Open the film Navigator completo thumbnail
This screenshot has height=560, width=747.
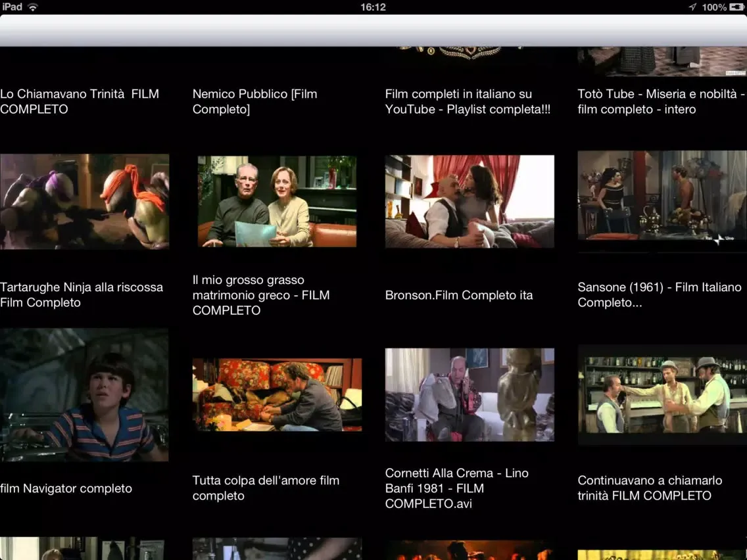pyautogui.click(x=84, y=395)
